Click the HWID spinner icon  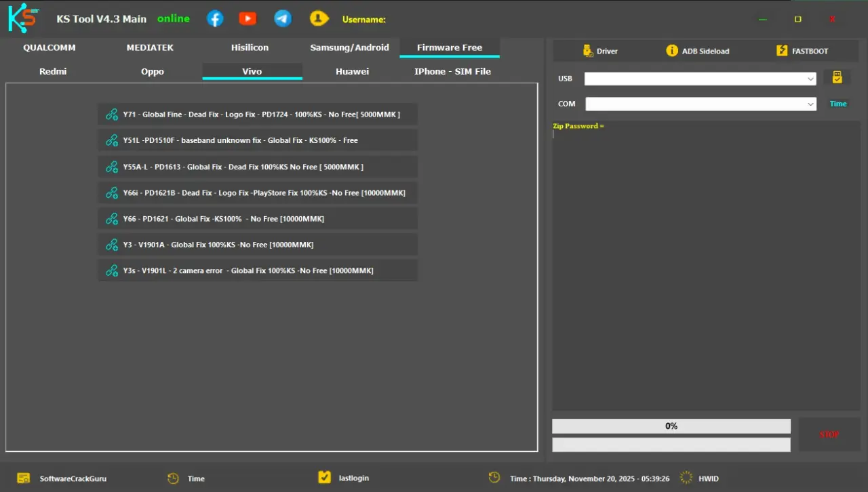coord(686,478)
